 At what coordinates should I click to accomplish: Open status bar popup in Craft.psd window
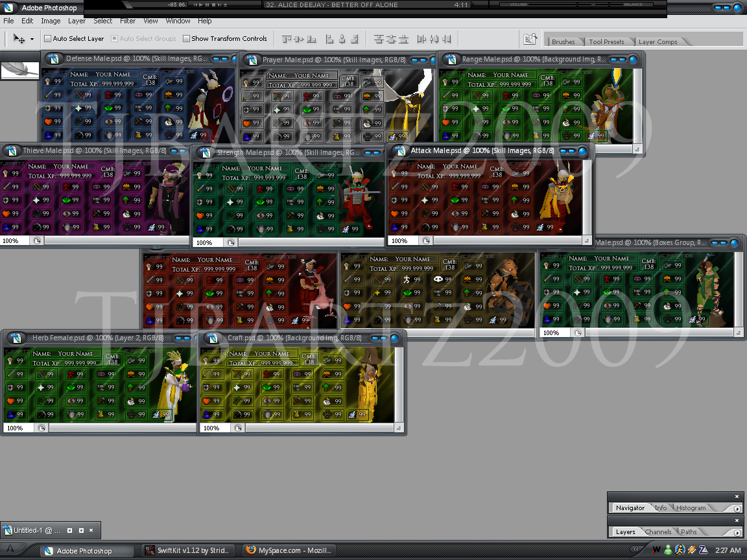(x=238, y=428)
